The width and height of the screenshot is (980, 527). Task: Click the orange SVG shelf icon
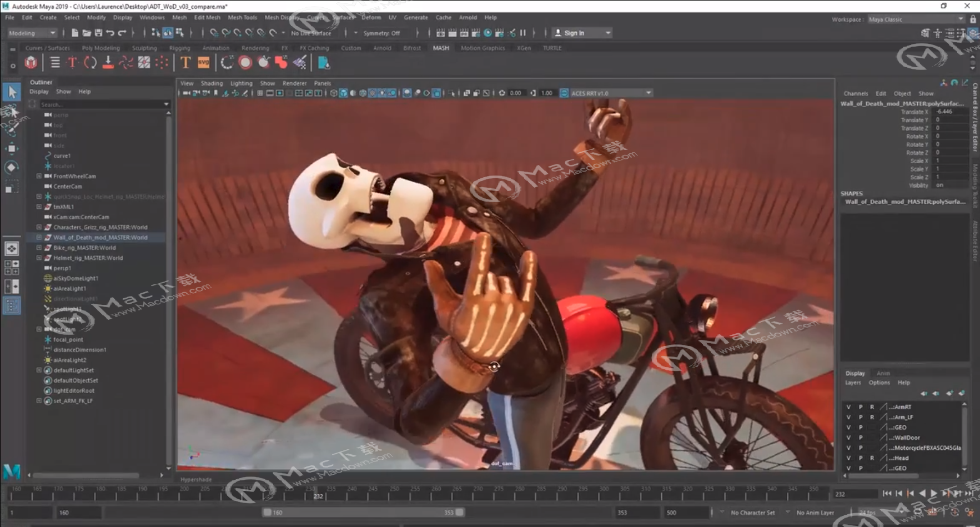204,63
